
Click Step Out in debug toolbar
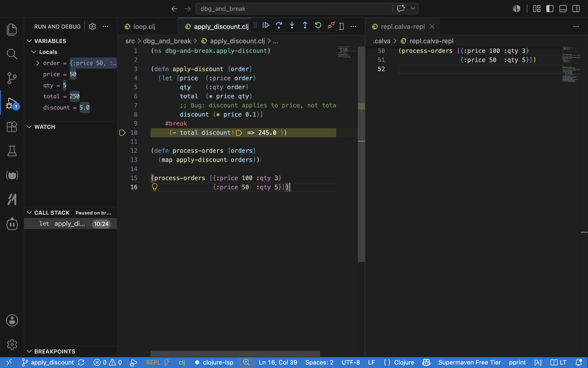click(x=305, y=25)
